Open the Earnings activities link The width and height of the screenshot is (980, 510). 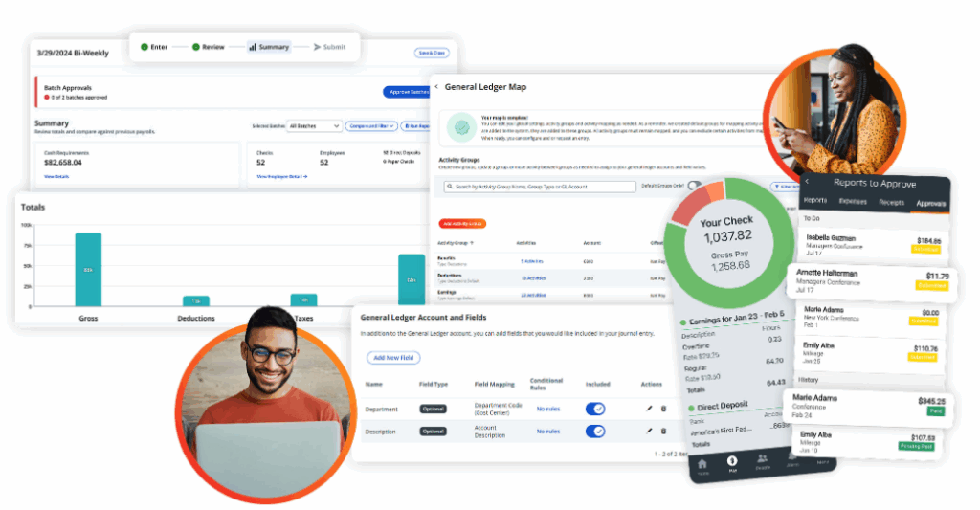coord(533,295)
